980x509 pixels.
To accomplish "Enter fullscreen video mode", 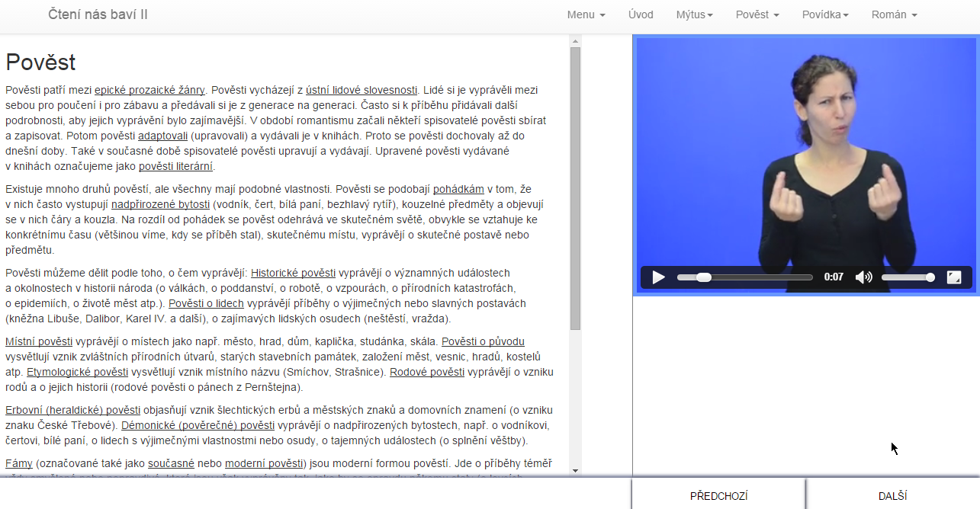I will (953, 277).
